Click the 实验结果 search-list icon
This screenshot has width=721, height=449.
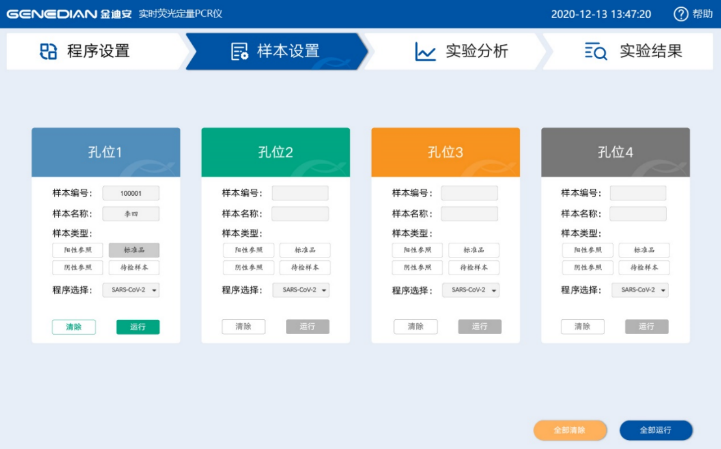pos(595,52)
